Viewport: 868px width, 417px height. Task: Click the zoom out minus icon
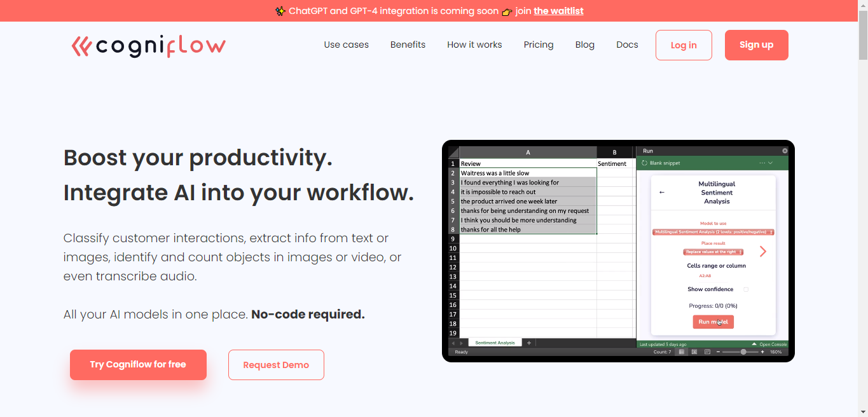coord(718,352)
